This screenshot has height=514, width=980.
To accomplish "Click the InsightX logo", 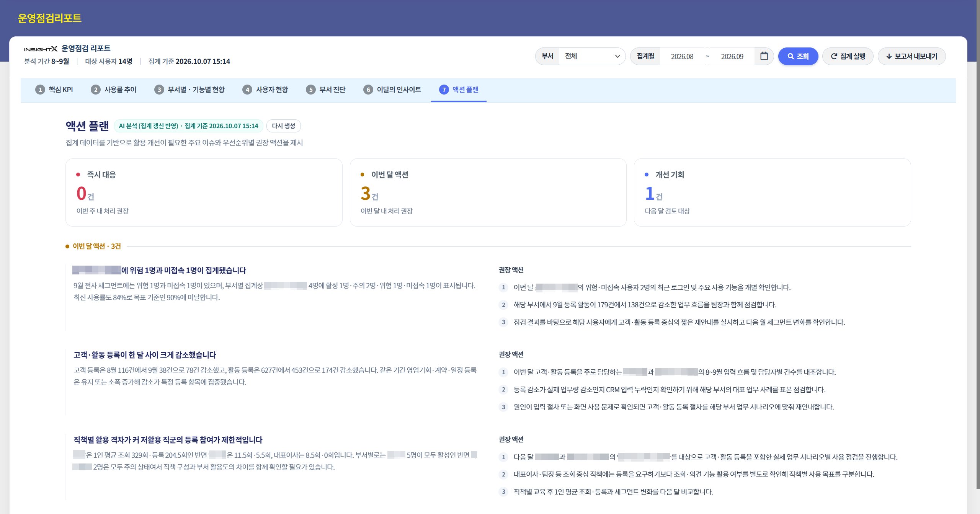I will click(x=41, y=49).
